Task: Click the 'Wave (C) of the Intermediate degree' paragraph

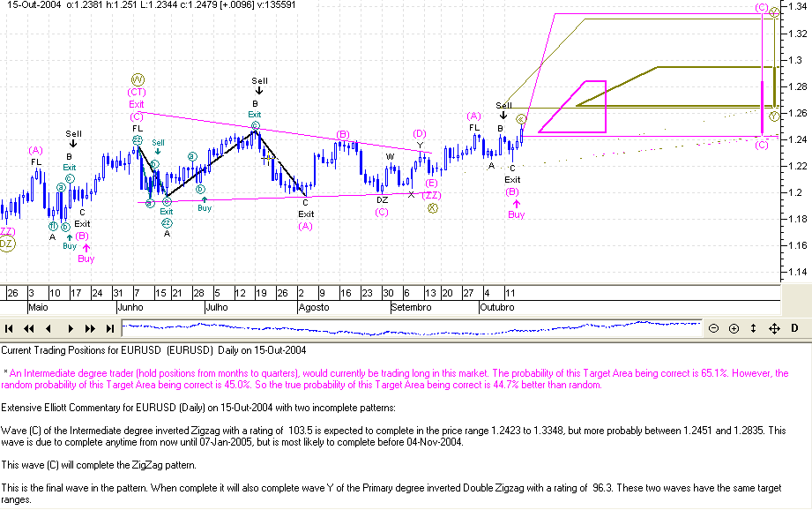Action: (x=393, y=437)
